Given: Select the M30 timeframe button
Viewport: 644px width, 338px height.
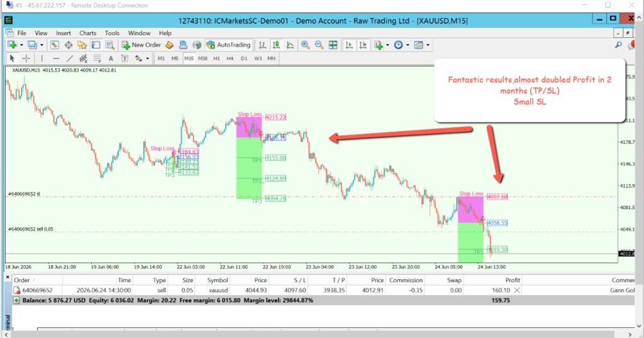Looking at the screenshot, I should pos(203,58).
